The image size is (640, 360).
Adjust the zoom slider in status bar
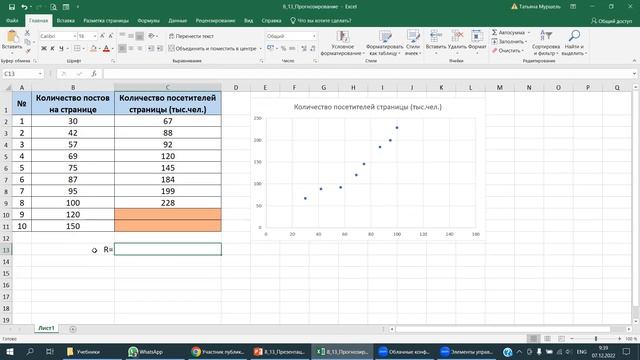(x=596, y=339)
